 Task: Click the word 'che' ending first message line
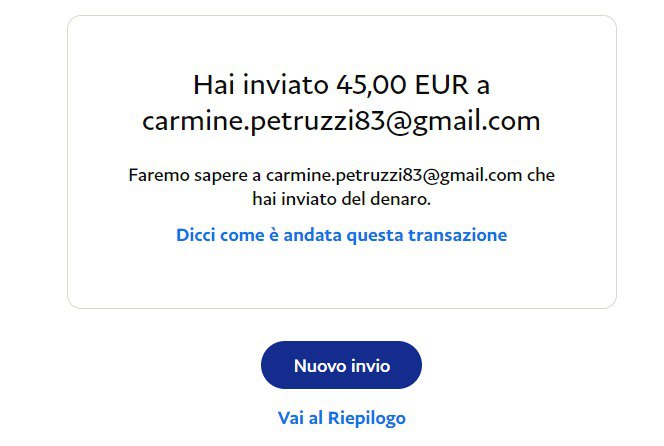tap(541, 175)
